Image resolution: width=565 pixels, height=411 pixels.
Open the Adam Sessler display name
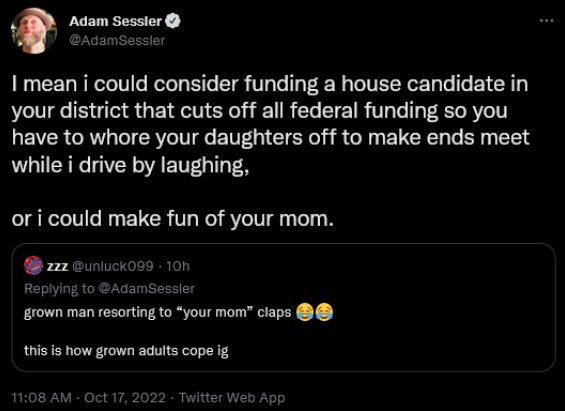click(115, 21)
